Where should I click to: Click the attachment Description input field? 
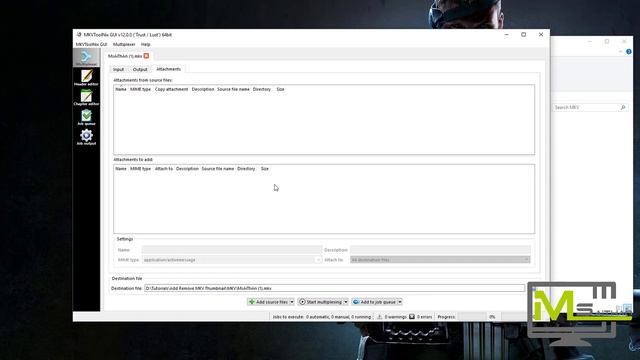point(440,250)
